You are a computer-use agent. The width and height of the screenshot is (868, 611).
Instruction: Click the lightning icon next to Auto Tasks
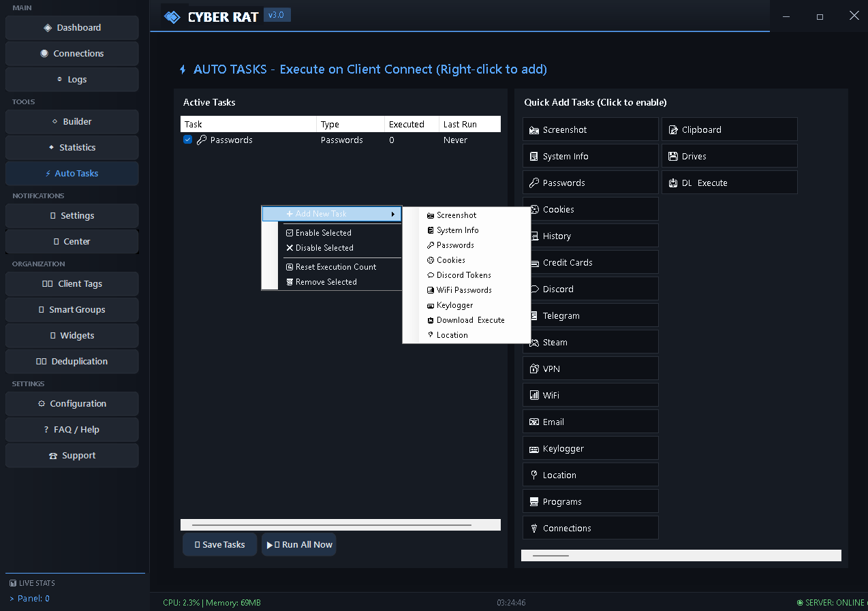[48, 174]
